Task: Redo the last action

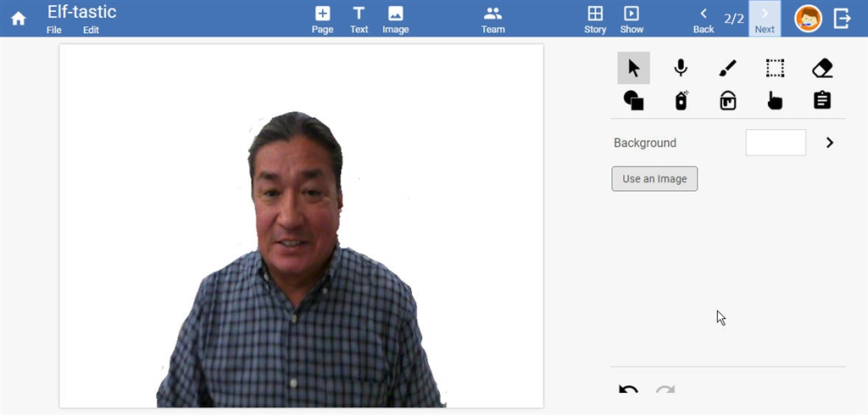Action: pos(665,389)
